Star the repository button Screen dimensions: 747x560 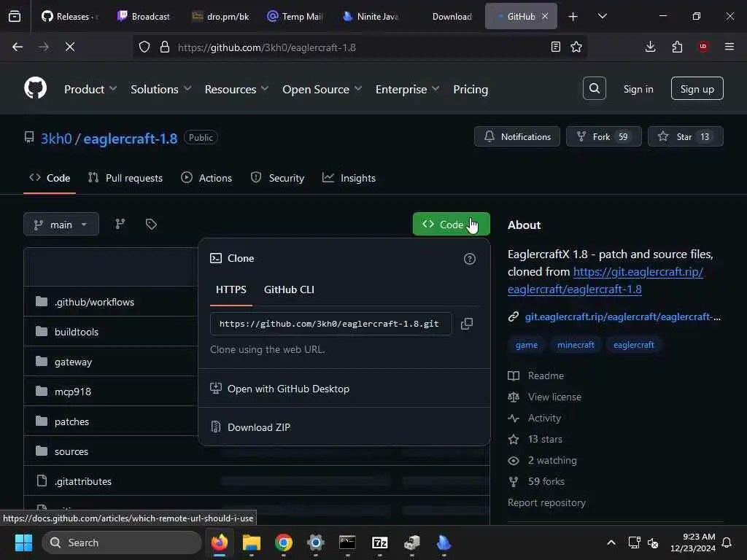click(685, 136)
